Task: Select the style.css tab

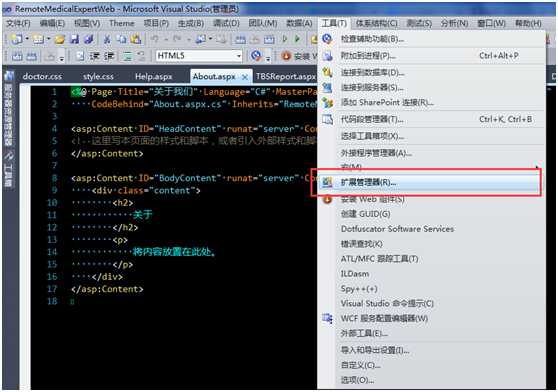Action: coord(98,76)
